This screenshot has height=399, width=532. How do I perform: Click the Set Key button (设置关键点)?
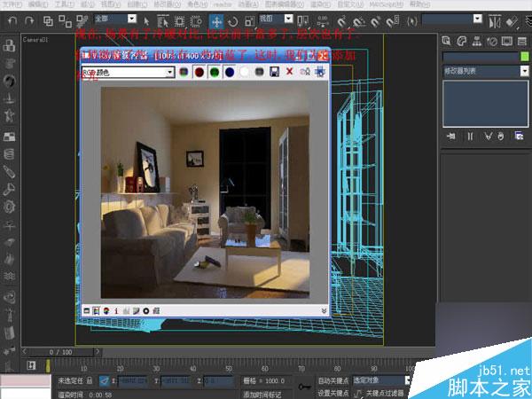(x=333, y=393)
